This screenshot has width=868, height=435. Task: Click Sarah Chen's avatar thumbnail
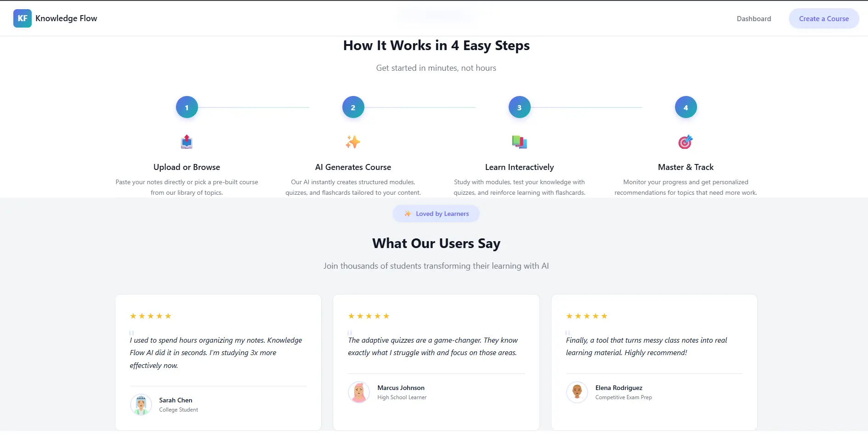click(141, 405)
